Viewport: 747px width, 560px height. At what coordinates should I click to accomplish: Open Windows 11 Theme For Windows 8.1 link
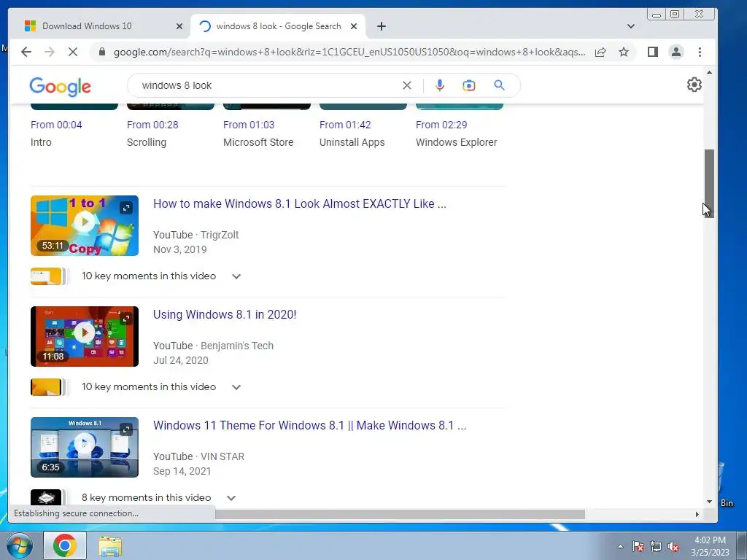coord(309,425)
